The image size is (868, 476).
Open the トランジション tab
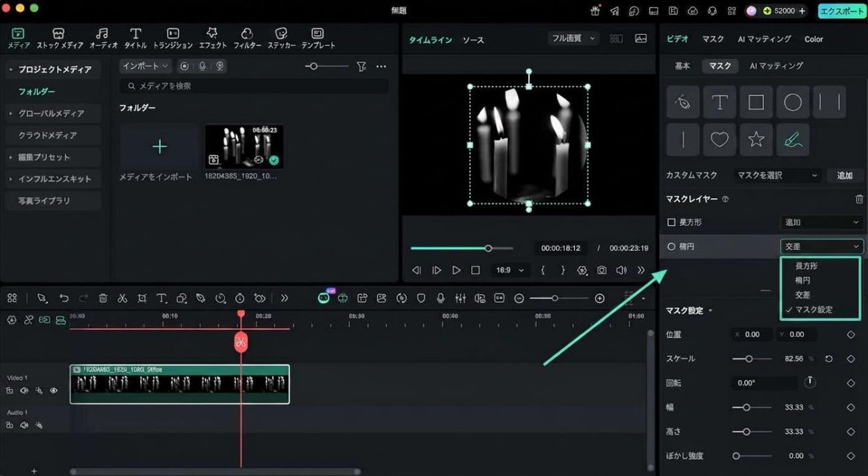(172, 39)
